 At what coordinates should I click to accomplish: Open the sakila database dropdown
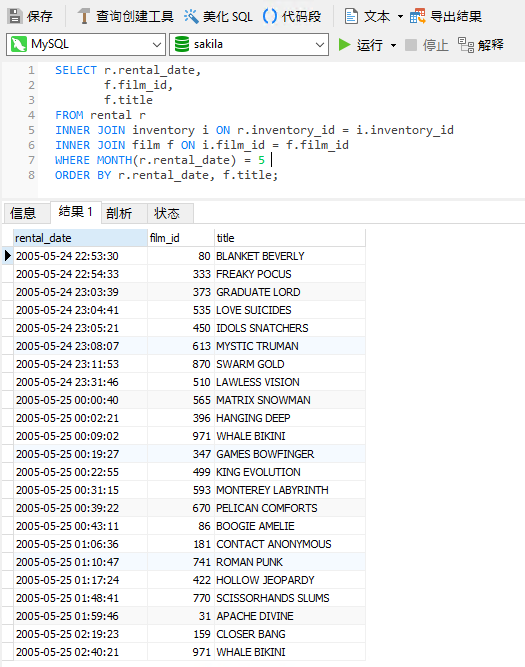(320, 44)
